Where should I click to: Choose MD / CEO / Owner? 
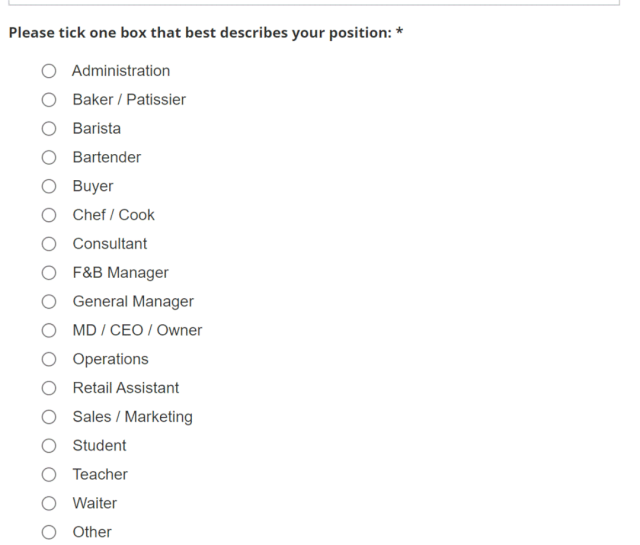(49, 330)
